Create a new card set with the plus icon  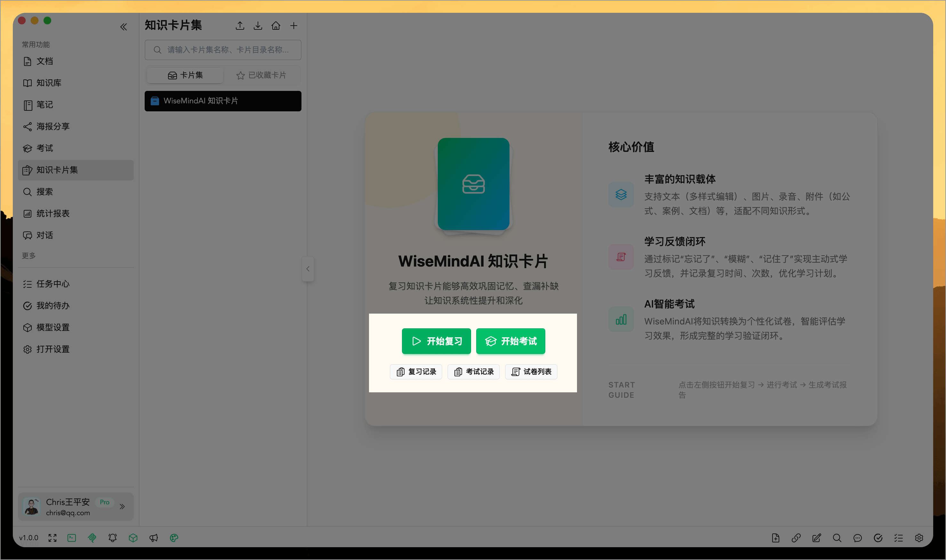tap(294, 26)
